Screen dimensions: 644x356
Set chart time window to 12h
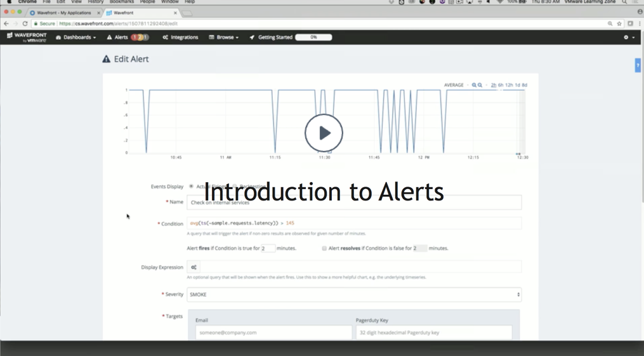point(509,85)
